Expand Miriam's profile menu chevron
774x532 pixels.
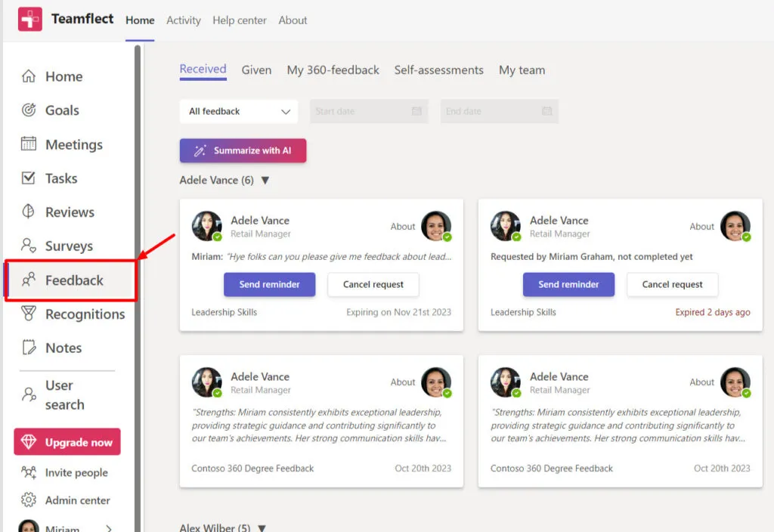(x=109, y=528)
